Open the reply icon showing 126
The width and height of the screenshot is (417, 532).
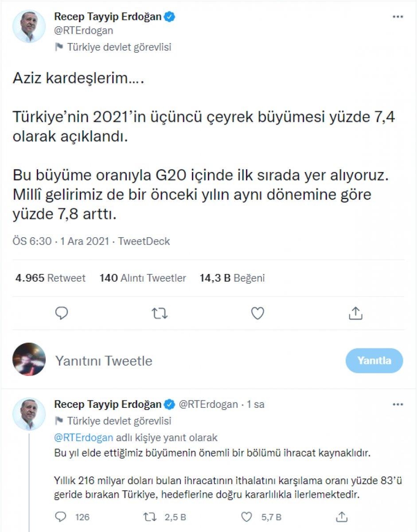coord(61,516)
